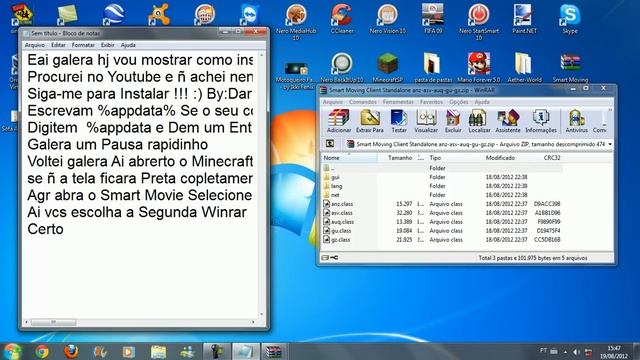640x360 pixels.
Task: Select anz.class file in WinRAR
Action: coord(342,204)
